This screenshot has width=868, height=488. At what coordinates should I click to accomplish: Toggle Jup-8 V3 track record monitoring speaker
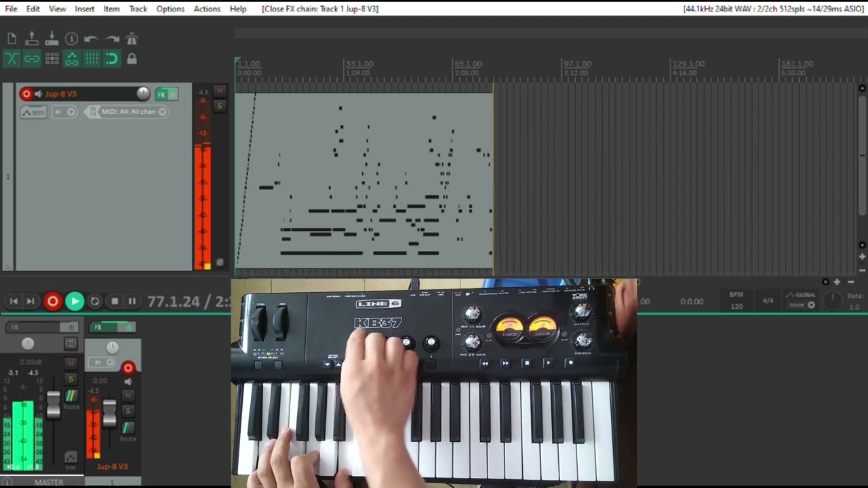(x=39, y=94)
